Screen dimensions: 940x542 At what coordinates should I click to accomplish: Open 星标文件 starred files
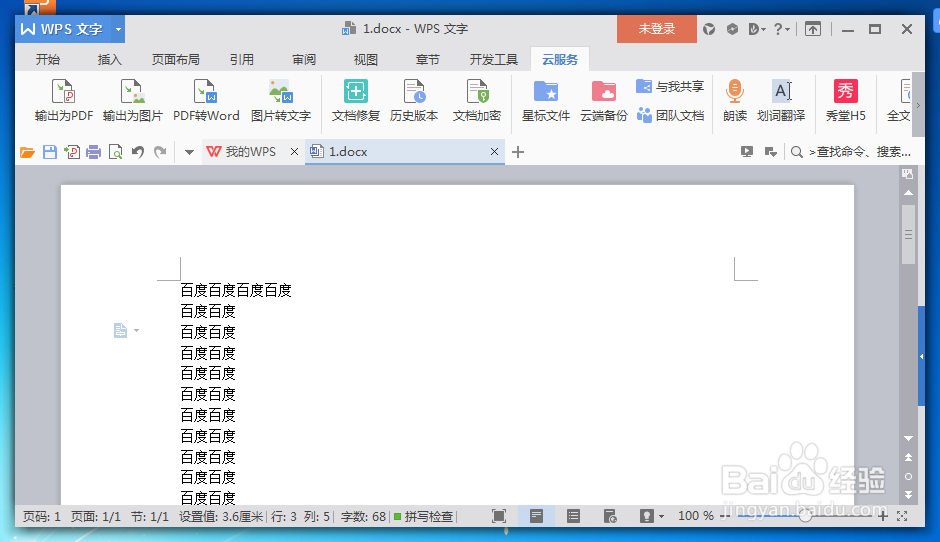[546, 101]
